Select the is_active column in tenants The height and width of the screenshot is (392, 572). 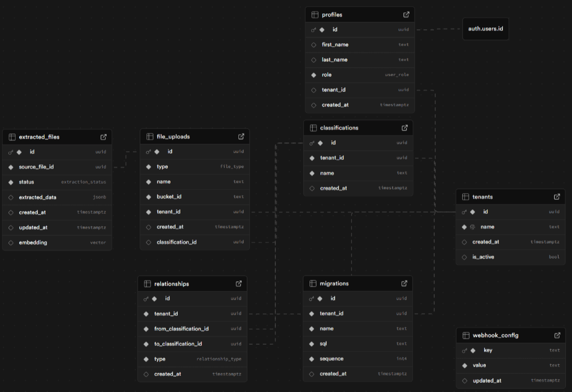coord(510,257)
